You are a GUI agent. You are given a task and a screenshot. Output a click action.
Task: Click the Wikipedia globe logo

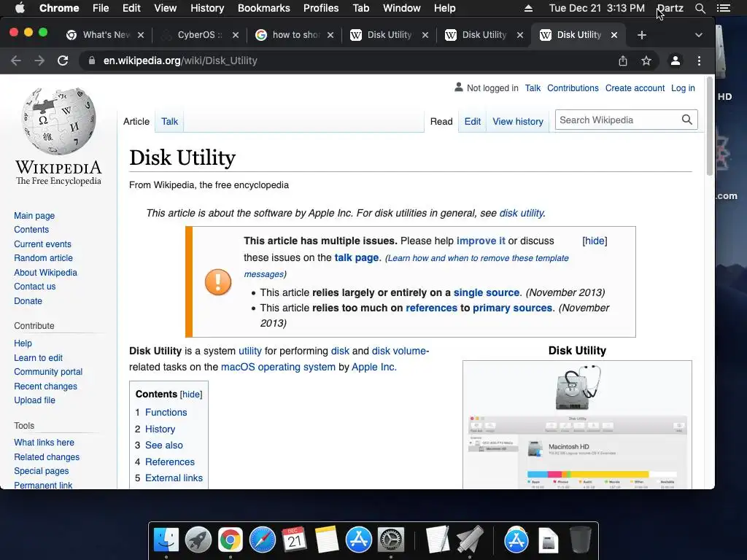pyautogui.click(x=58, y=121)
